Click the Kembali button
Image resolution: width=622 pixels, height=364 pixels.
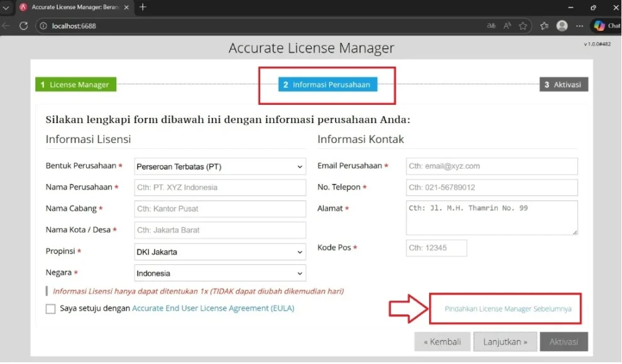click(x=442, y=342)
